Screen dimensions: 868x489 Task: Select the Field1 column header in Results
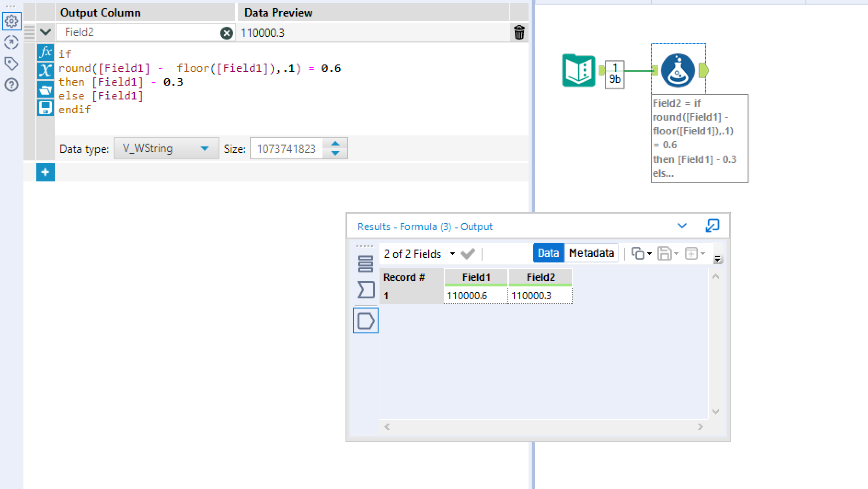[x=476, y=277]
